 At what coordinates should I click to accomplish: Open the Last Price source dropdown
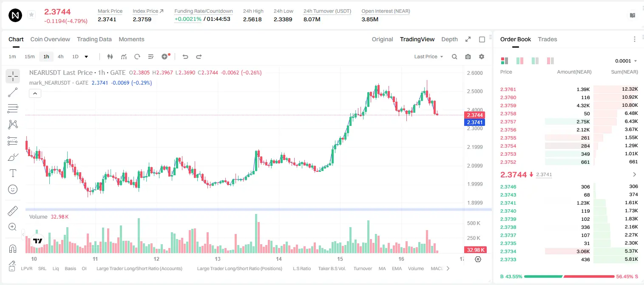(x=428, y=57)
